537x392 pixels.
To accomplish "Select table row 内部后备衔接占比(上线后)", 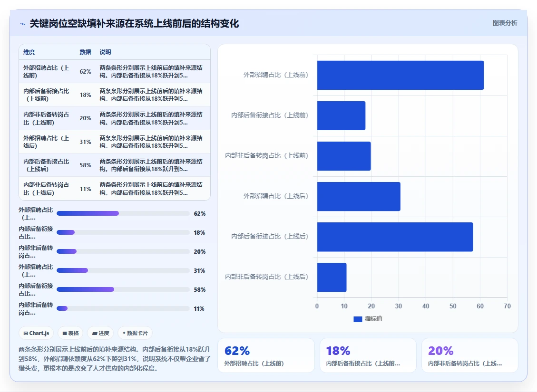I will pyautogui.click(x=114, y=165).
